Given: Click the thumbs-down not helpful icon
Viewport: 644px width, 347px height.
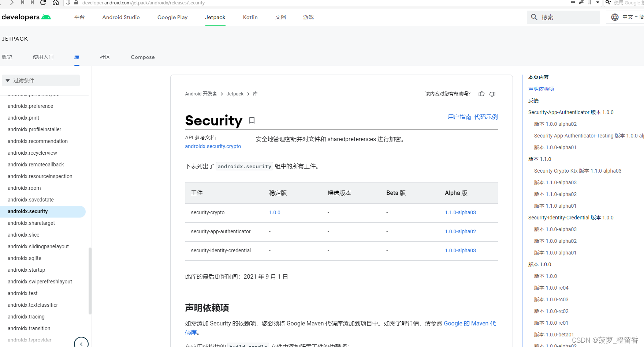Looking at the screenshot, I should (x=492, y=94).
